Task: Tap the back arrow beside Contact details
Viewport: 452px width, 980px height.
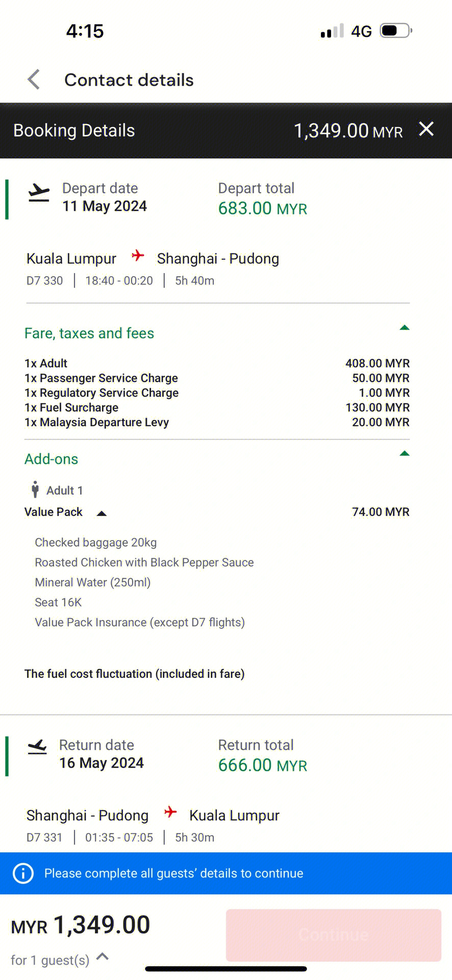Action: (x=34, y=80)
